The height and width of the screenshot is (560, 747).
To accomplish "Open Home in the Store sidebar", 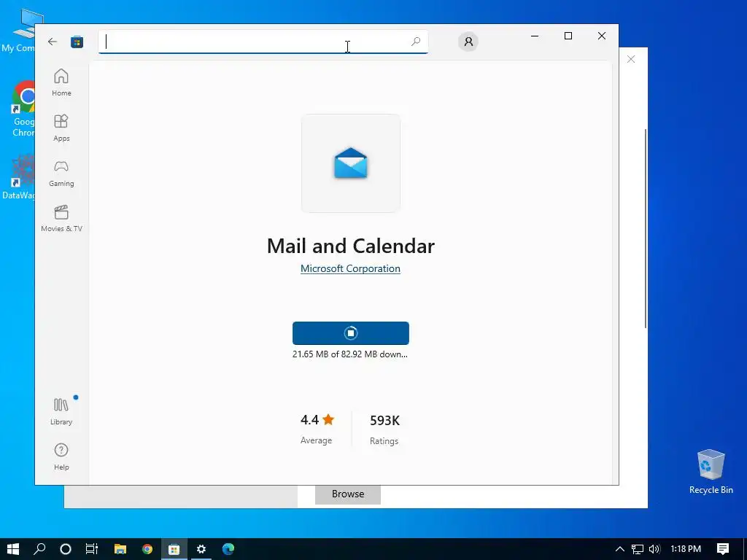I will coord(61,82).
